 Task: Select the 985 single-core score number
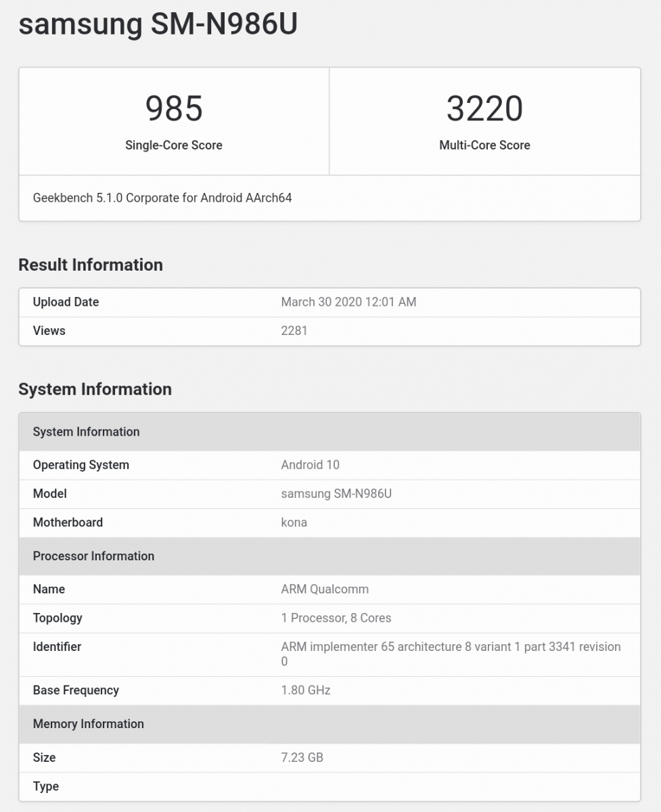pos(174,108)
